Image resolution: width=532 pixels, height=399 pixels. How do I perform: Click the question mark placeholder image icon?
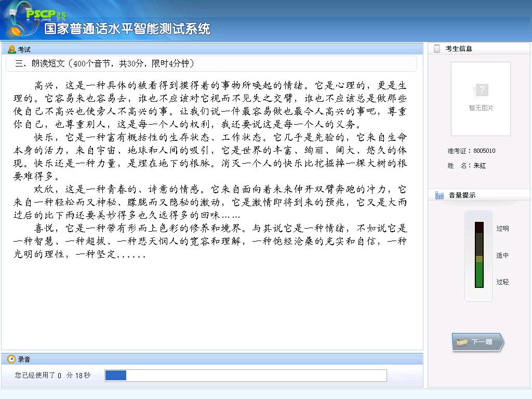[481, 91]
